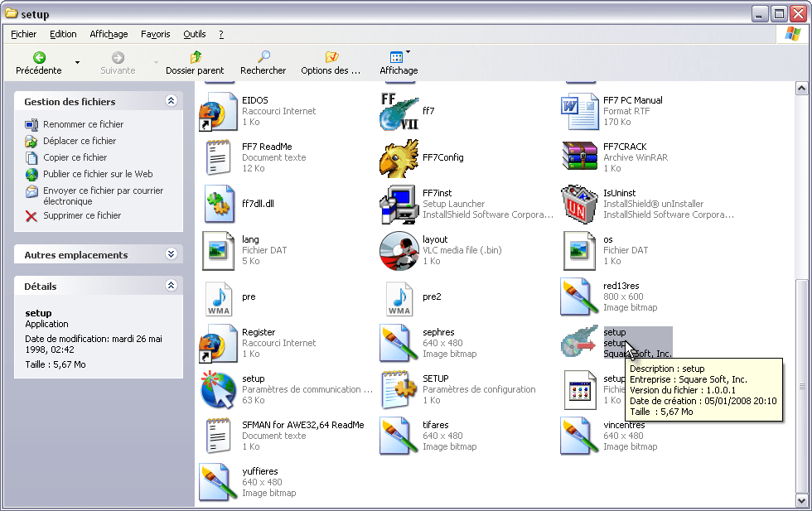Run the IsUninst InstallShield uninstaller icon

click(x=578, y=204)
